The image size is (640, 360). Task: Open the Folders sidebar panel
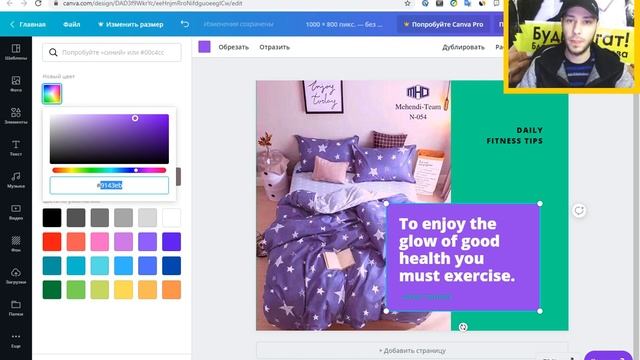coord(16,308)
